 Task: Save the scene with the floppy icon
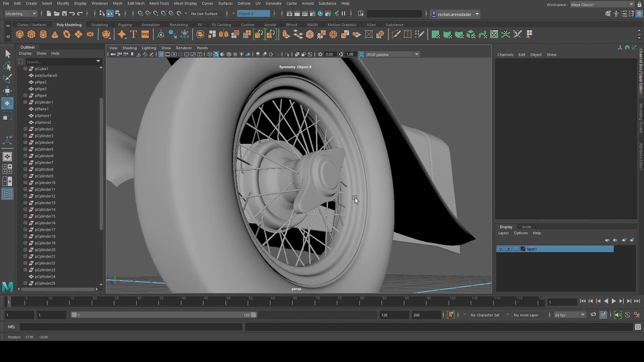click(64, 14)
